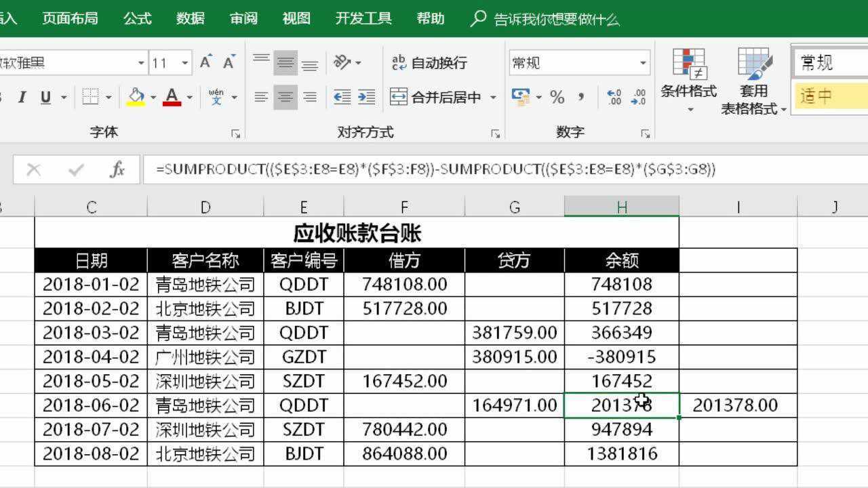Toggle center horizontal alignment

tap(285, 98)
